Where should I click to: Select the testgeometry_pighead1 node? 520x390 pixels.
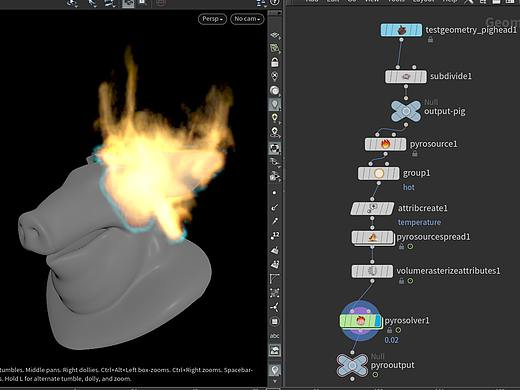[x=401, y=30]
